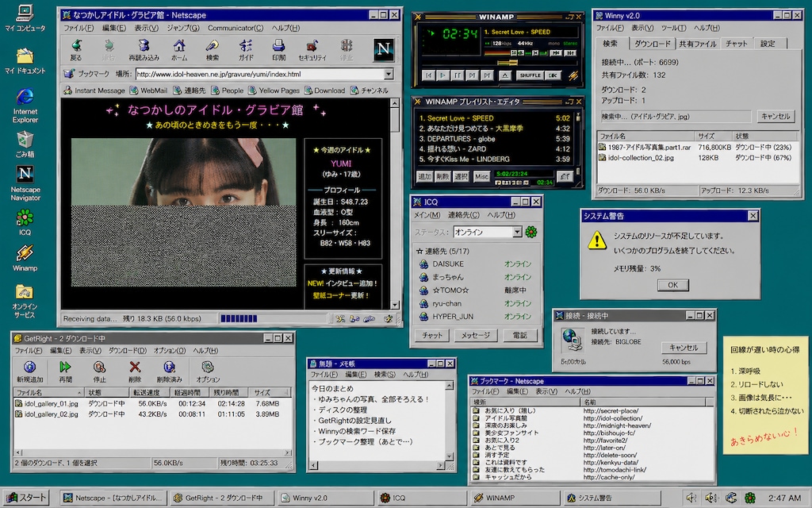Click the Stop (停止) icon in GetRight
This screenshot has width=812, height=508.
(99, 368)
